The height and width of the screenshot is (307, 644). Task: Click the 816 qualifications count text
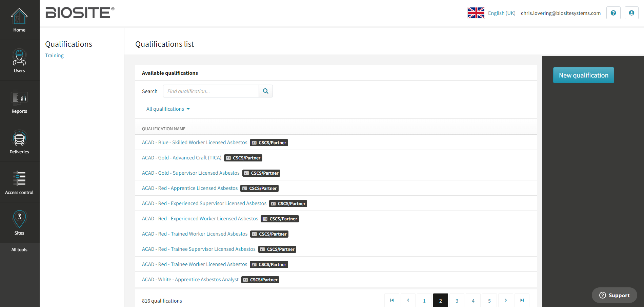[x=162, y=301]
